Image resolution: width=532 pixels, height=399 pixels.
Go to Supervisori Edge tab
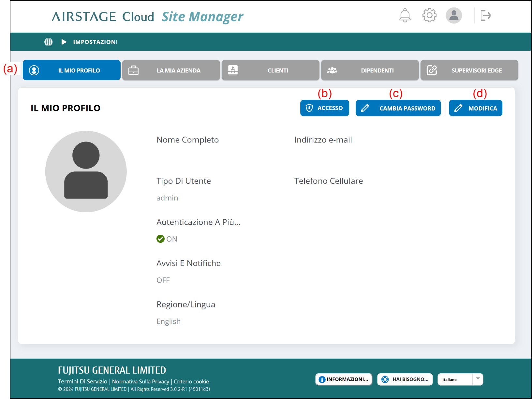(469, 70)
